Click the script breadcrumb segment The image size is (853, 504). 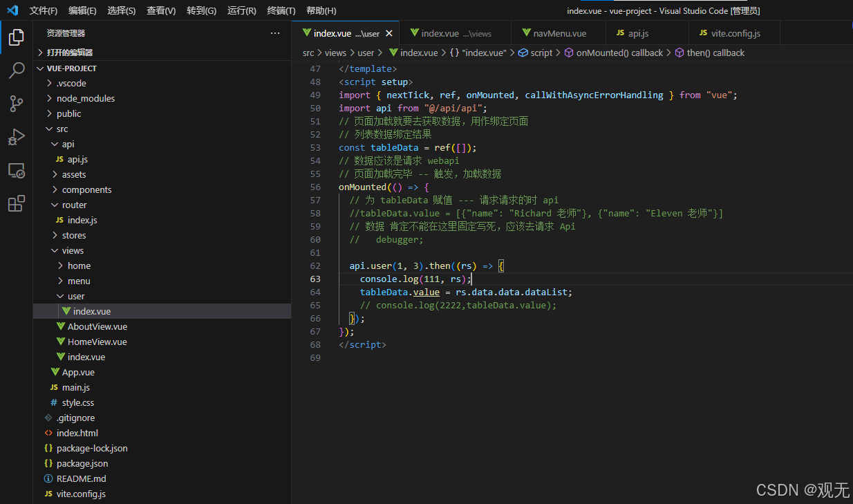click(536, 53)
